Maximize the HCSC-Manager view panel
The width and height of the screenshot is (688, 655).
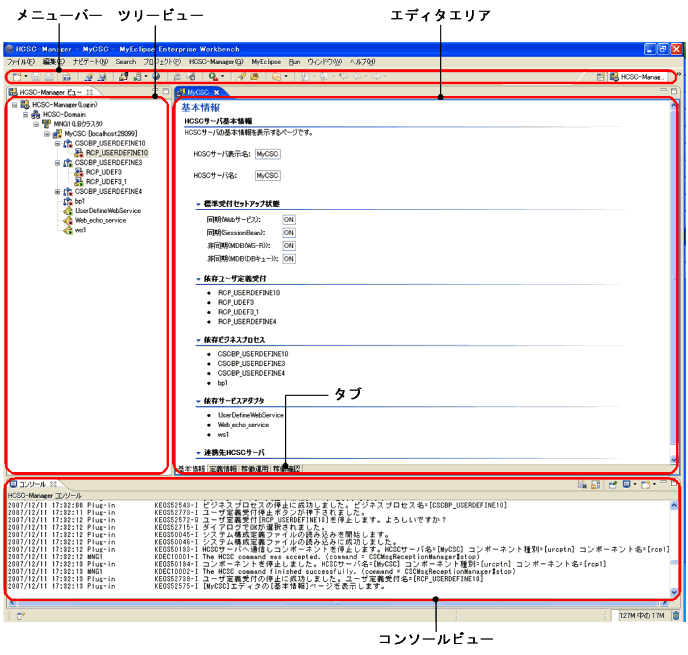tap(165, 91)
